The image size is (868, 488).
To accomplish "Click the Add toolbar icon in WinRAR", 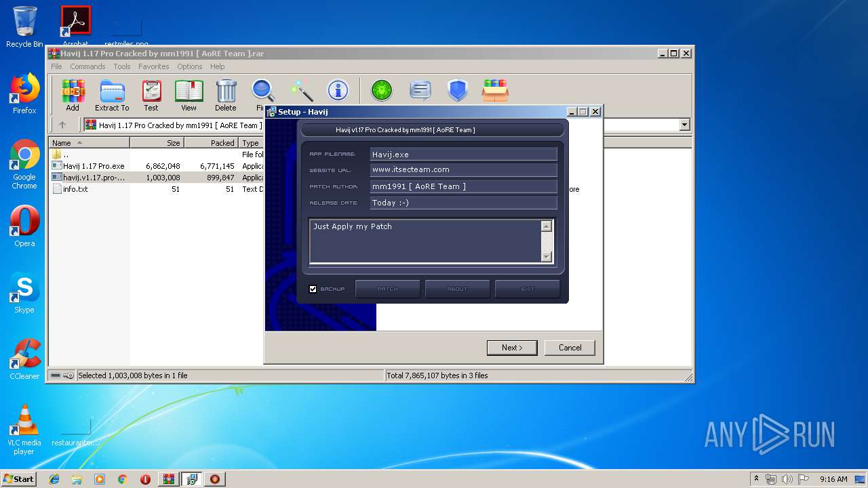I will pos(73,95).
